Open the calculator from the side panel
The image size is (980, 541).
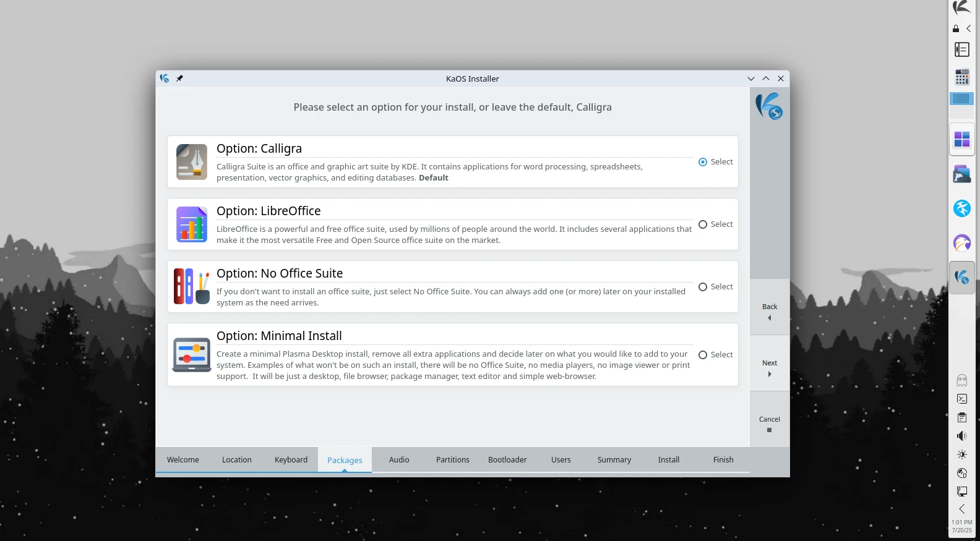(x=961, y=77)
